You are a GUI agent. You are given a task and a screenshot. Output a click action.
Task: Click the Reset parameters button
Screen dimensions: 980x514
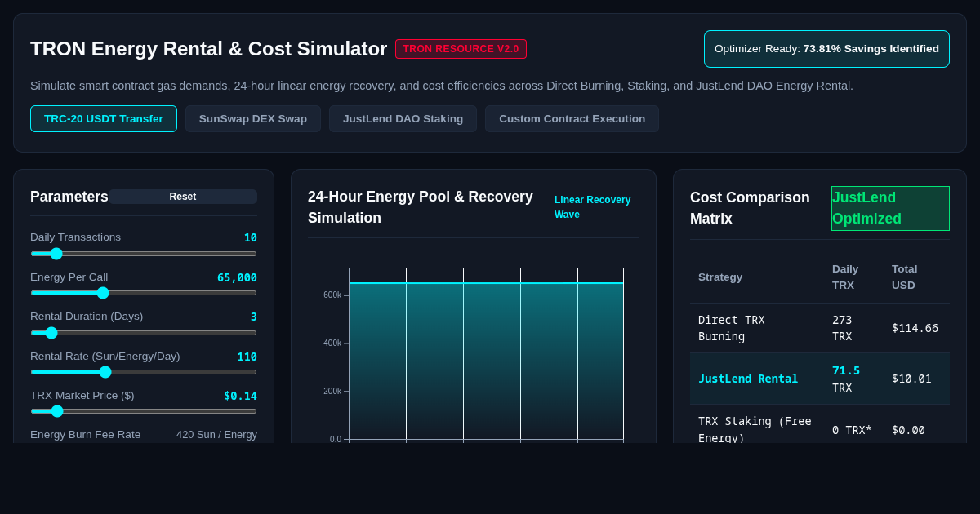[183, 197]
